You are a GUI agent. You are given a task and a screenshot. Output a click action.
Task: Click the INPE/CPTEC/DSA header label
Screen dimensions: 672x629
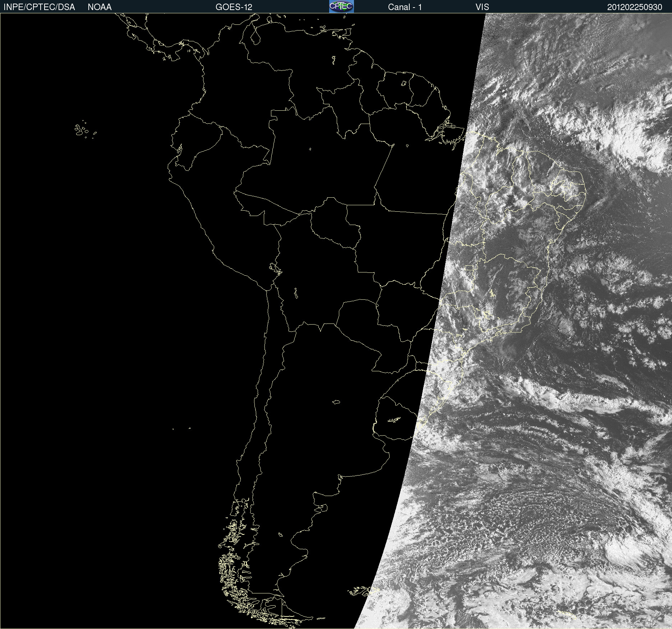[39, 7]
